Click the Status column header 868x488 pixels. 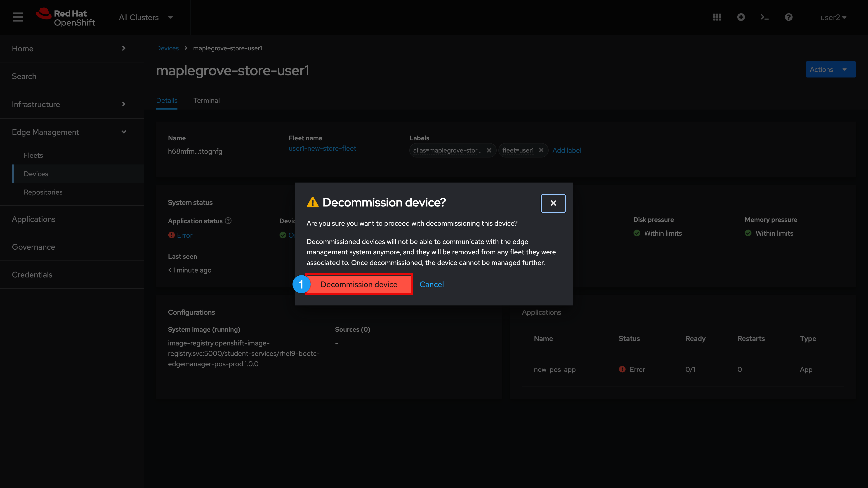pyautogui.click(x=629, y=338)
